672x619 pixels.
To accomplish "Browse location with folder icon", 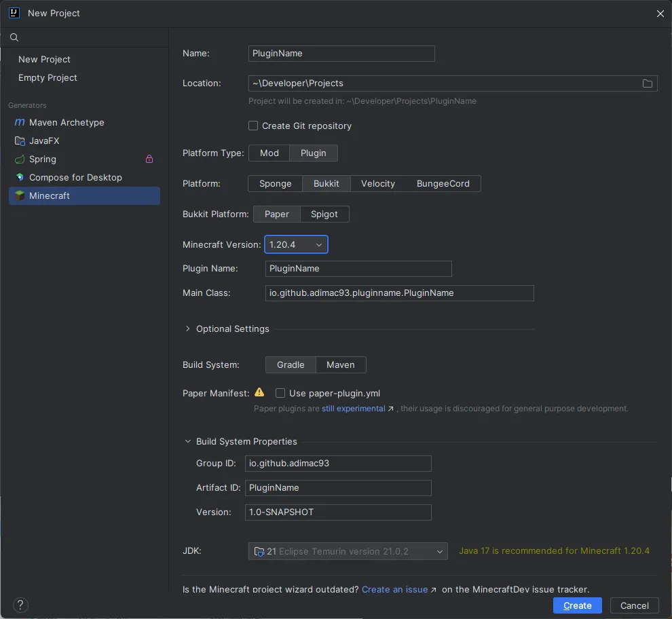I will pyautogui.click(x=647, y=83).
